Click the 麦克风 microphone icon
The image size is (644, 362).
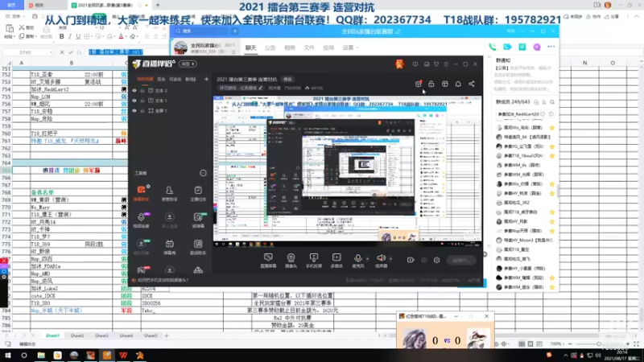click(357, 257)
